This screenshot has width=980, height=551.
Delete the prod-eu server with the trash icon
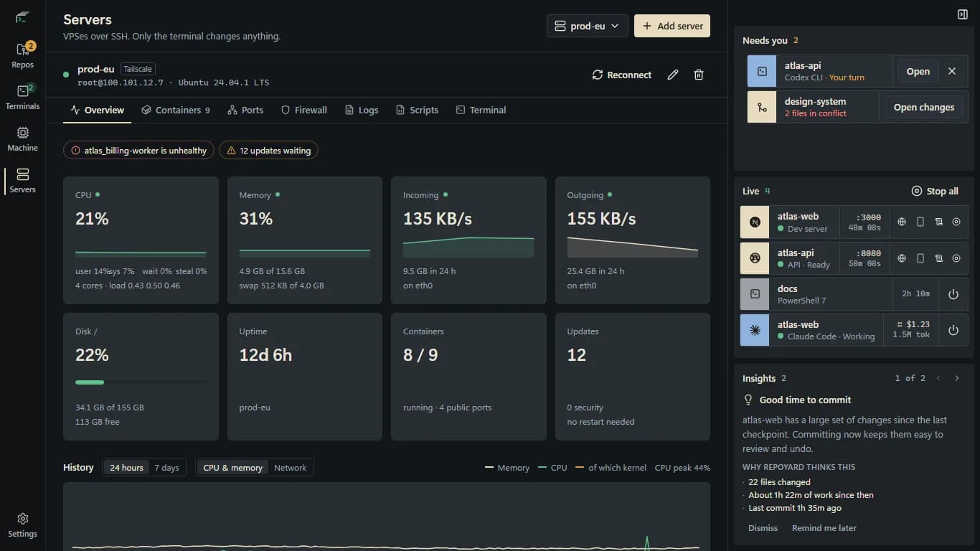pos(699,75)
